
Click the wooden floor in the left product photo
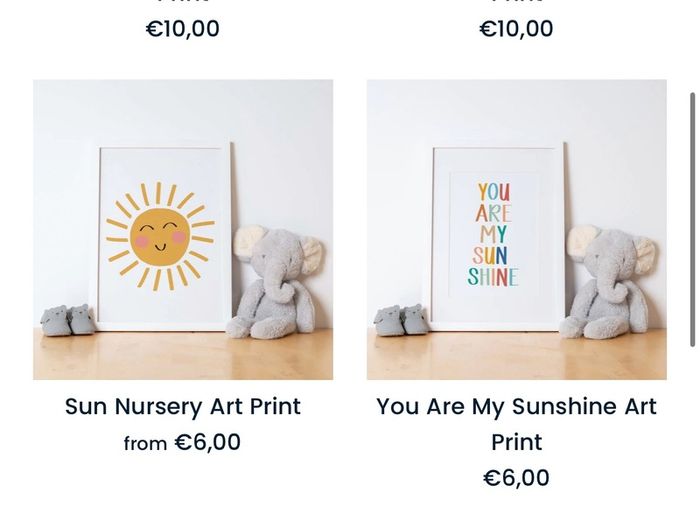click(183, 357)
